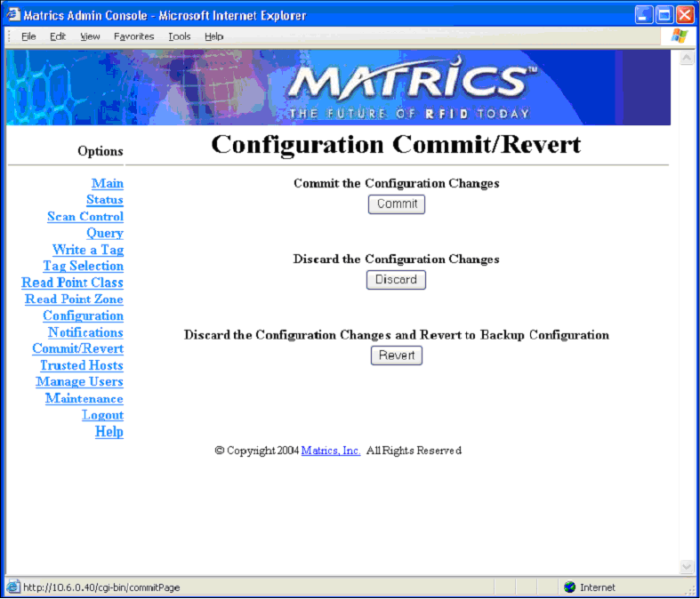Click 'Commit the Configuration Changes' text
700x599 pixels.
[x=397, y=183]
